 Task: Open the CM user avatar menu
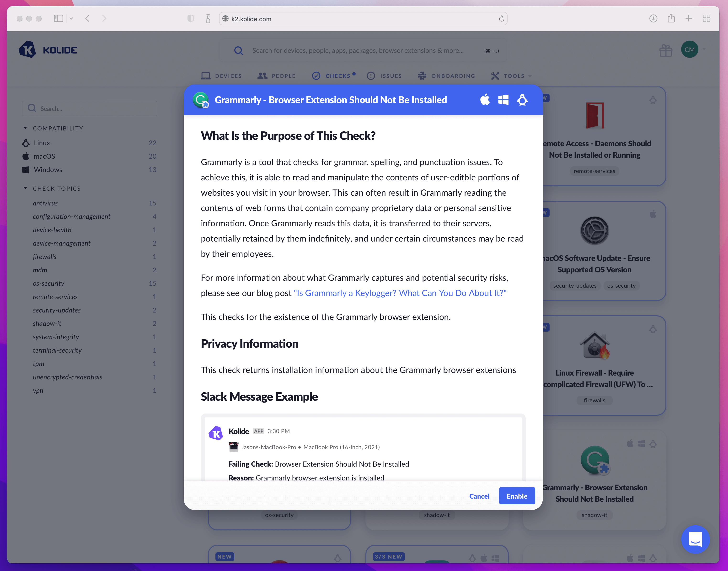tap(690, 50)
